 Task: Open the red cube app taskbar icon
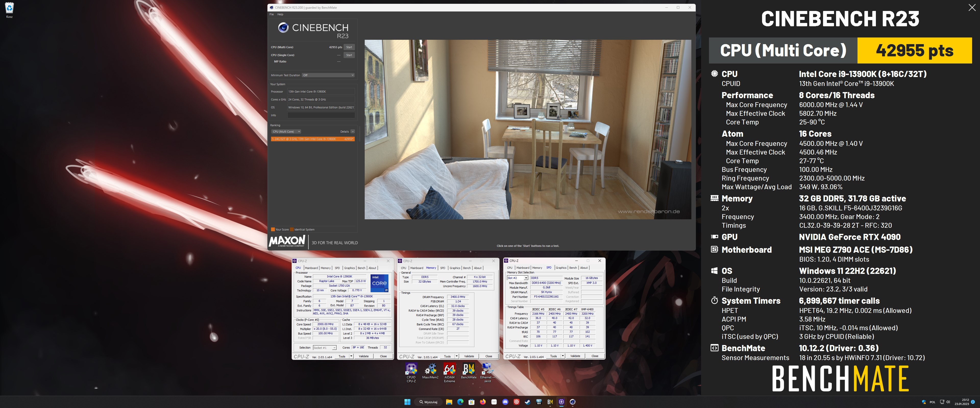516,402
